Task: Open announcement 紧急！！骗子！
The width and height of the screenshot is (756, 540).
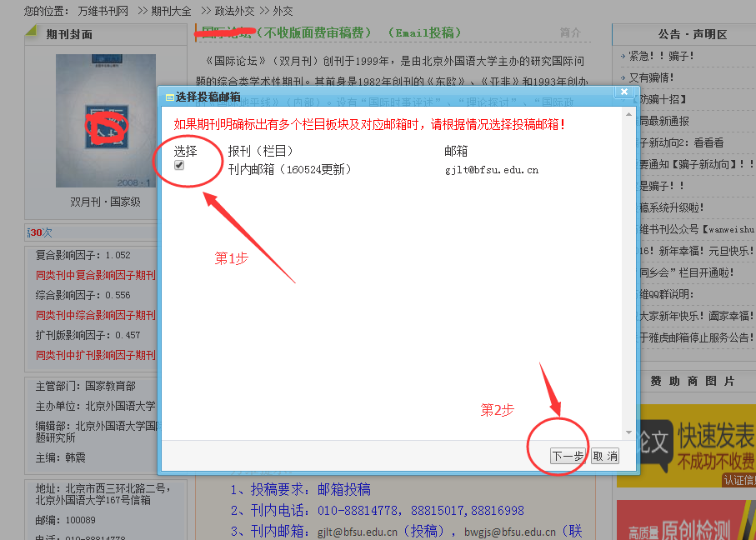Action: pyautogui.click(x=661, y=56)
